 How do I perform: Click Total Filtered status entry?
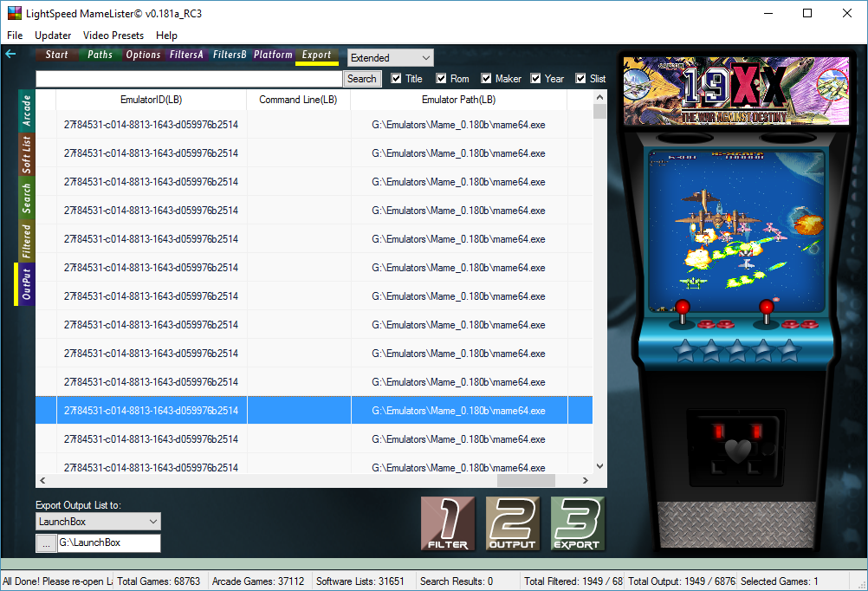tap(573, 581)
